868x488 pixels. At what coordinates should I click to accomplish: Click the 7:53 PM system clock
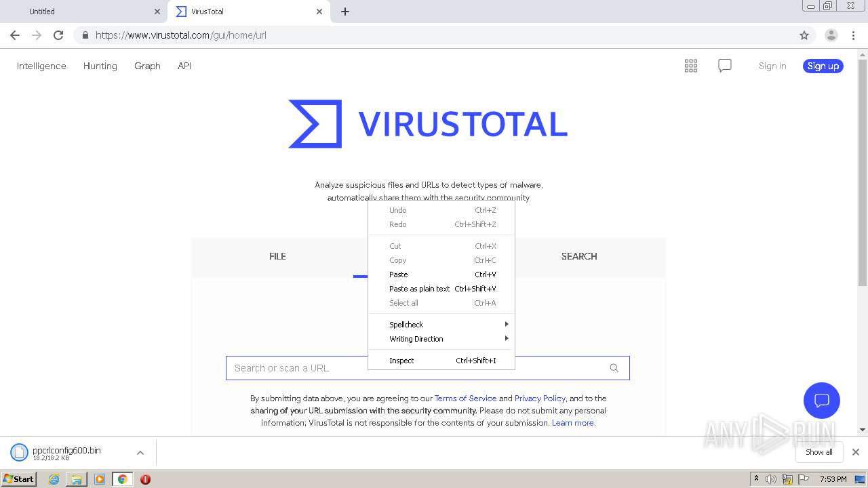833,479
